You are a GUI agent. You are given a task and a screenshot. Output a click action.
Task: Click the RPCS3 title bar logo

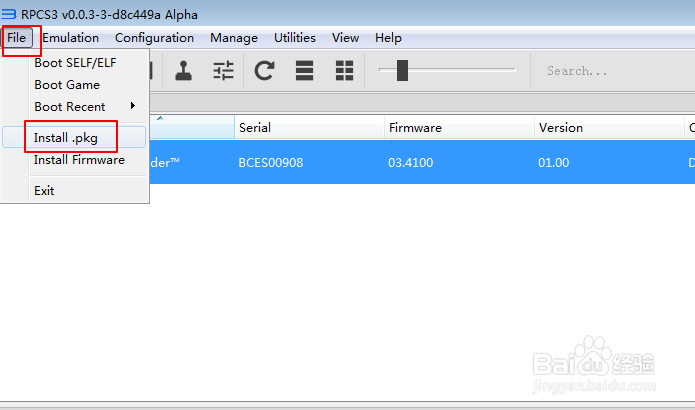[8, 14]
